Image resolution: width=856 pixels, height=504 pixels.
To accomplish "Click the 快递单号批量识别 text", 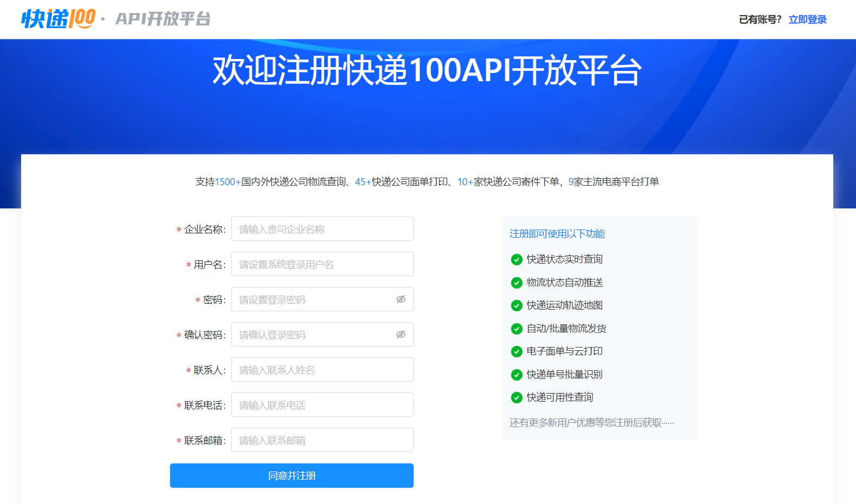I will pyautogui.click(x=565, y=375).
